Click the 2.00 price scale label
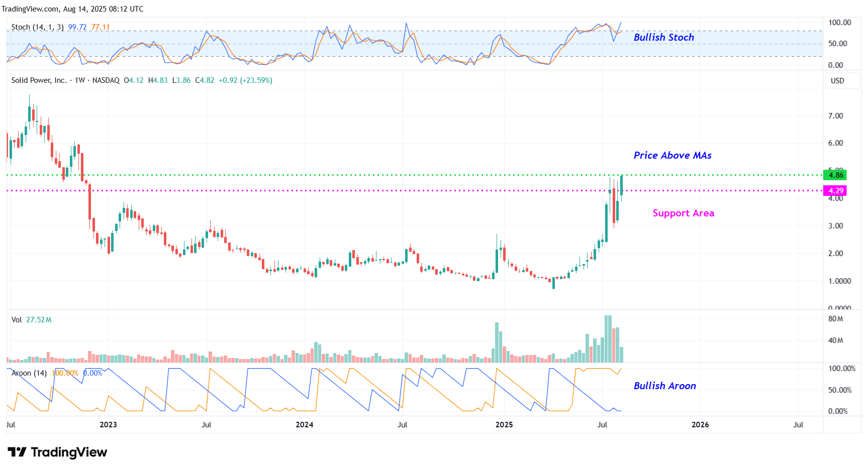This screenshot has height=471, width=868. (835, 254)
